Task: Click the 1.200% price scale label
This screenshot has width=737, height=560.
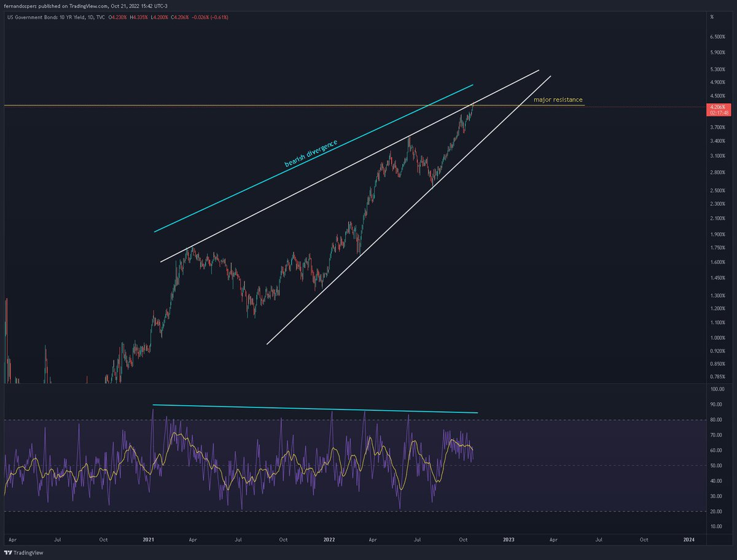Action: pos(717,309)
